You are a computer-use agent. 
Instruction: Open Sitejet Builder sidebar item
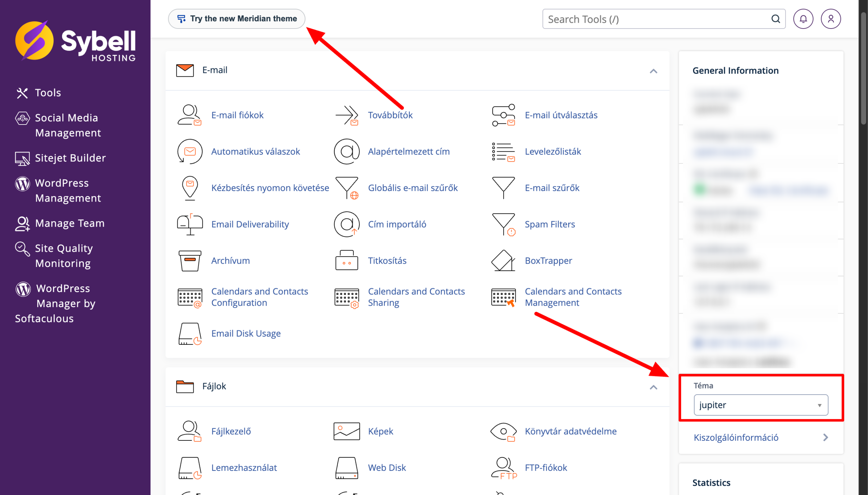tap(60, 158)
